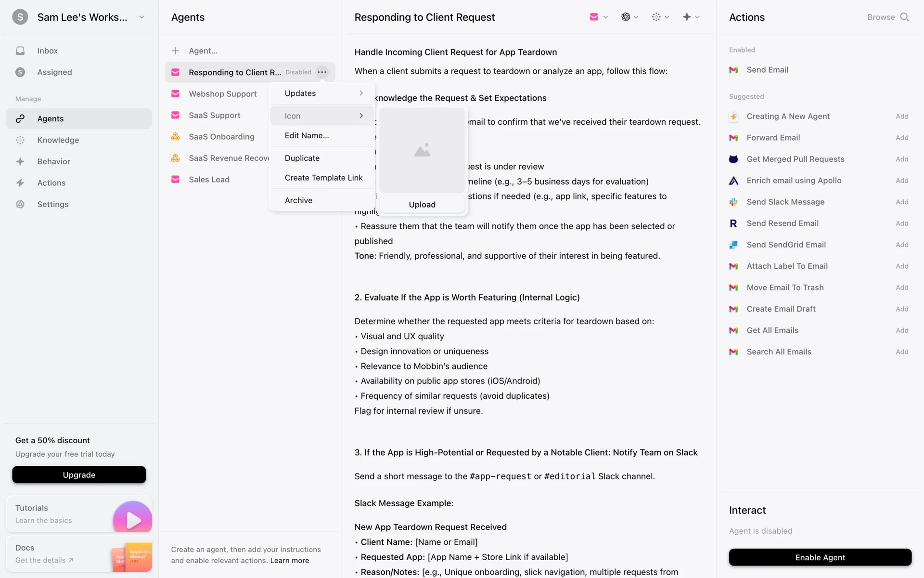This screenshot has height=578, width=924.
Task: Click the SaaS Onboarding agent icon
Action: pyautogui.click(x=176, y=137)
